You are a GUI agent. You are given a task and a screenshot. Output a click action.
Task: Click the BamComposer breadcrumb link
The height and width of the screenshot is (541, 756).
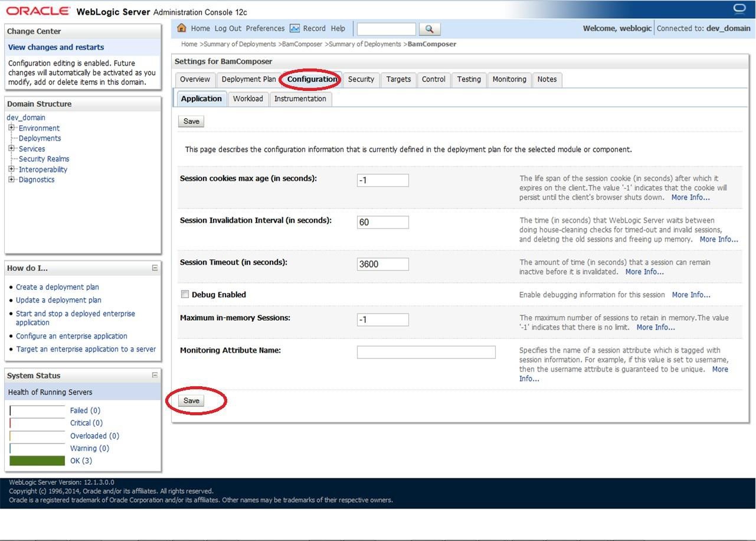(x=302, y=44)
